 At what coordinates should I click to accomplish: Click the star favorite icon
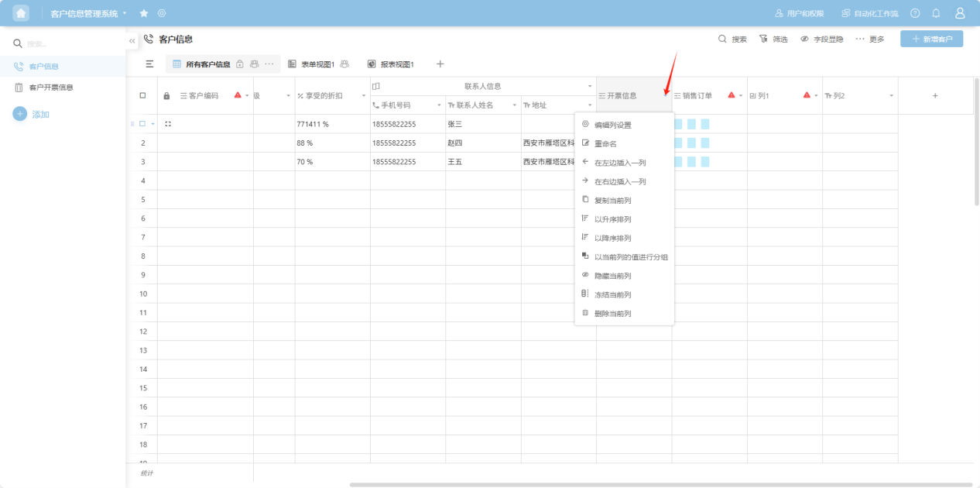click(144, 13)
